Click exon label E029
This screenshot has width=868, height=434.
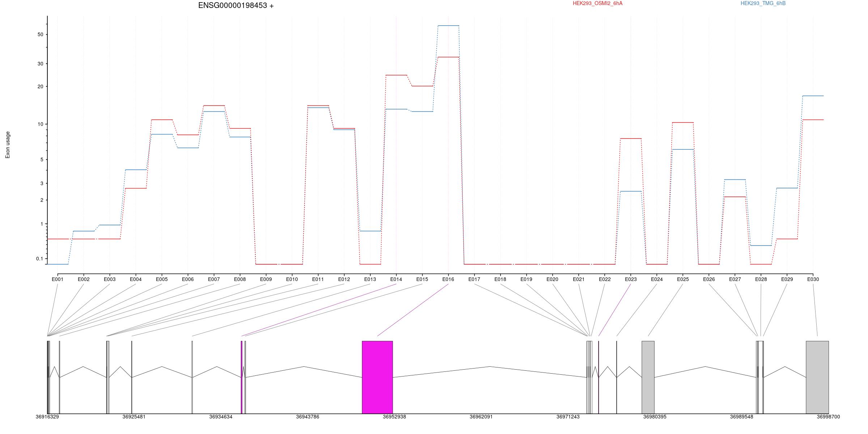click(x=787, y=279)
